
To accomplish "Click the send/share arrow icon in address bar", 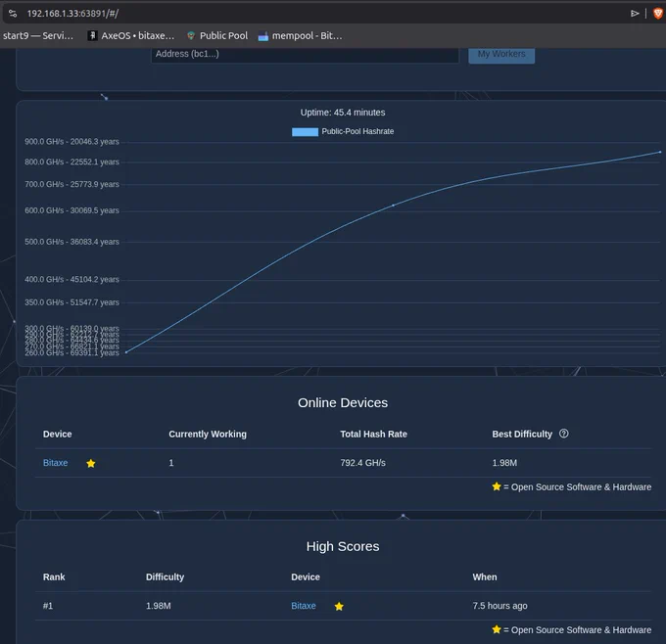I will 635,14.
